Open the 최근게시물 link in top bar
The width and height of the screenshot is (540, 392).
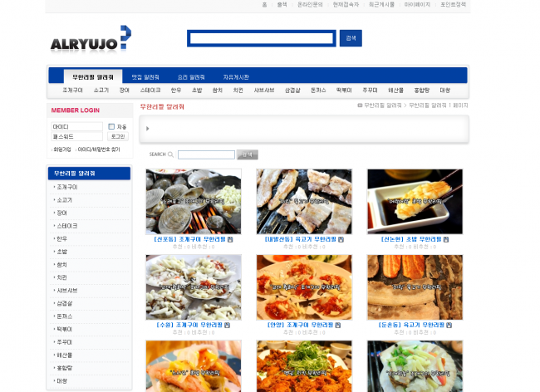click(x=381, y=4)
